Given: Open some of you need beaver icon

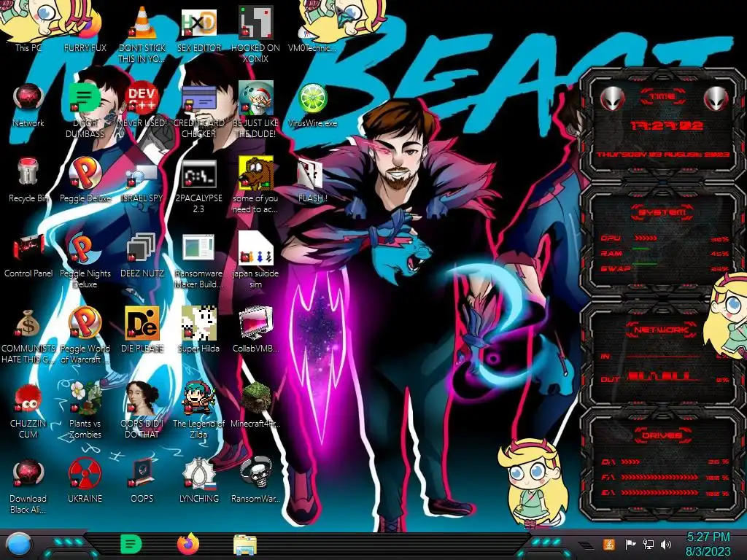Looking at the screenshot, I should coord(255,186).
